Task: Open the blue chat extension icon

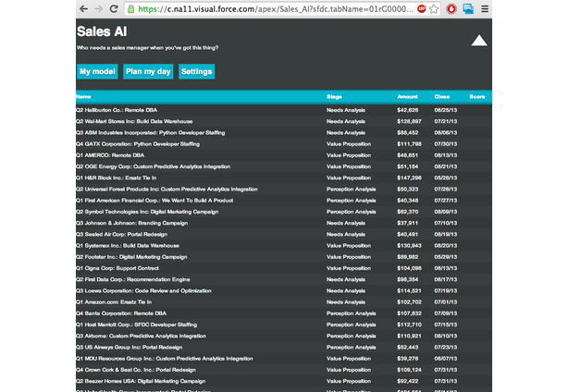Action: pos(468,8)
